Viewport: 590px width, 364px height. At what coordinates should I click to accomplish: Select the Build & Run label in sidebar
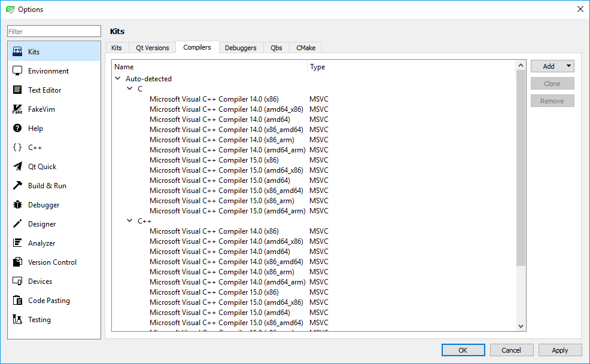(x=47, y=186)
